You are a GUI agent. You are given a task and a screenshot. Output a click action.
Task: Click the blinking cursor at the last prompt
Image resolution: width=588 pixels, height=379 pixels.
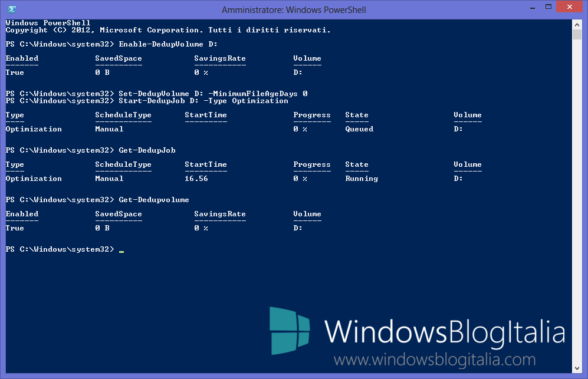point(121,252)
